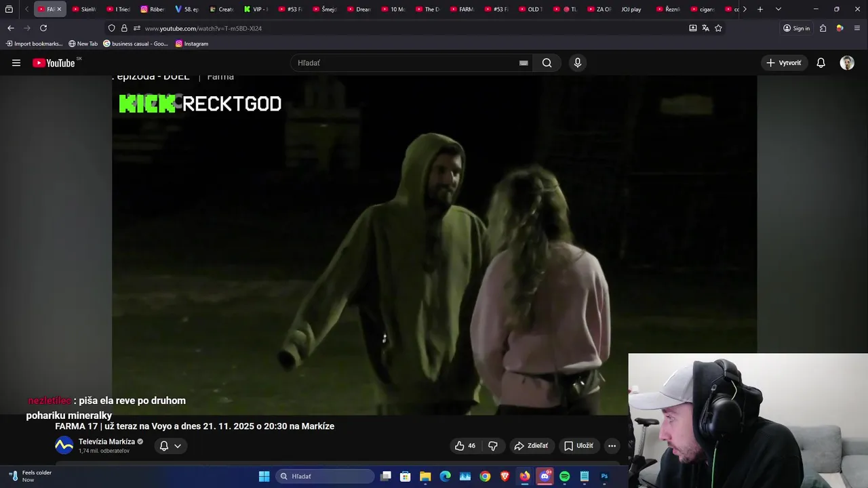
Task: Open Microsoft Store from the taskbar
Action: 405,476
